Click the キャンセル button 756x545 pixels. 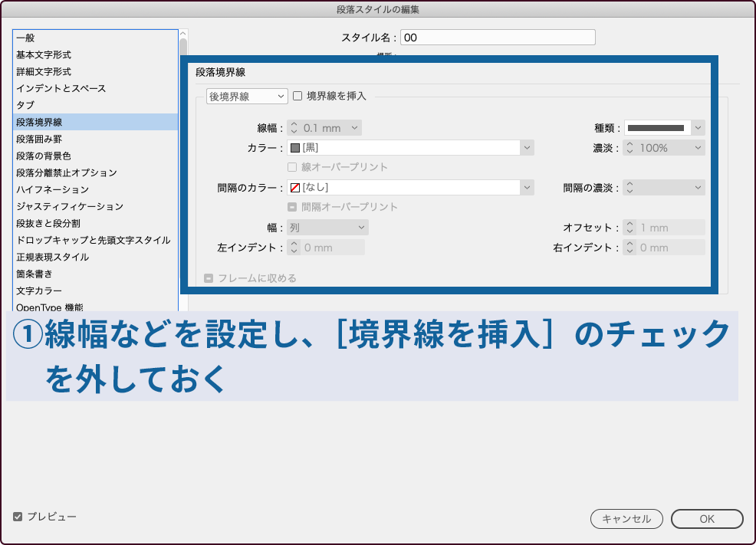tap(626, 518)
